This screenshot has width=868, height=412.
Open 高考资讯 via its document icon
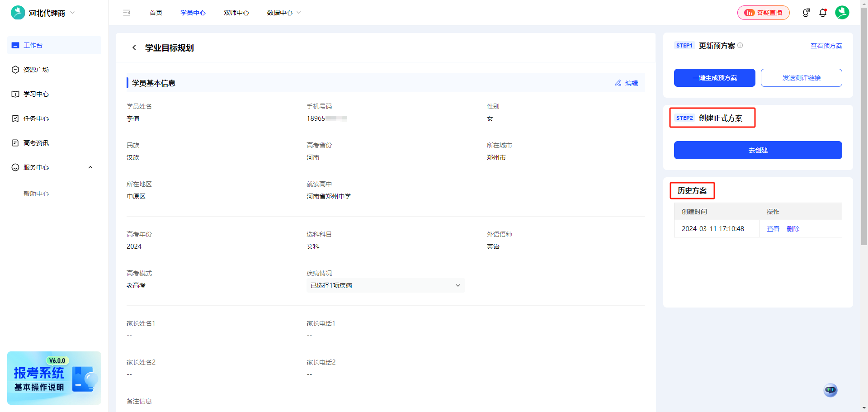point(15,143)
